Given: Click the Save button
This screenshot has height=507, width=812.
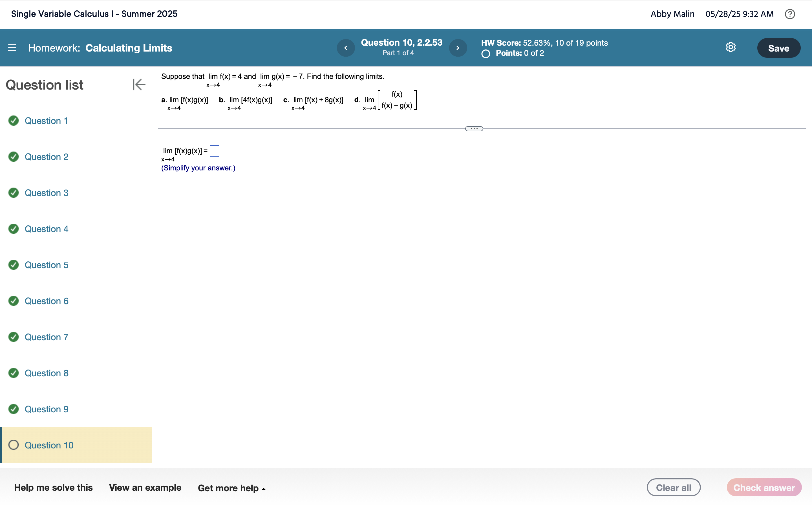Looking at the screenshot, I should click(x=778, y=48).
